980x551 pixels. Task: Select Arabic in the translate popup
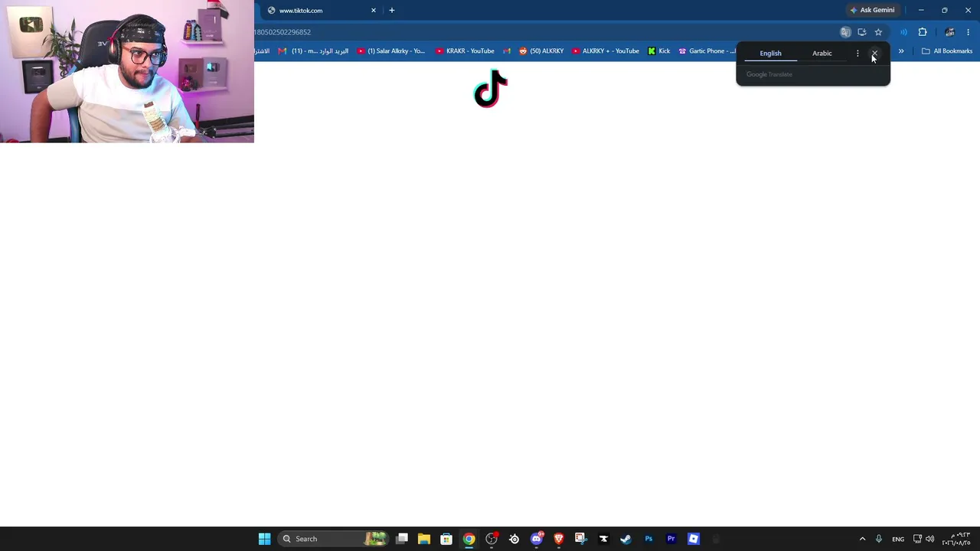(822, 54)
